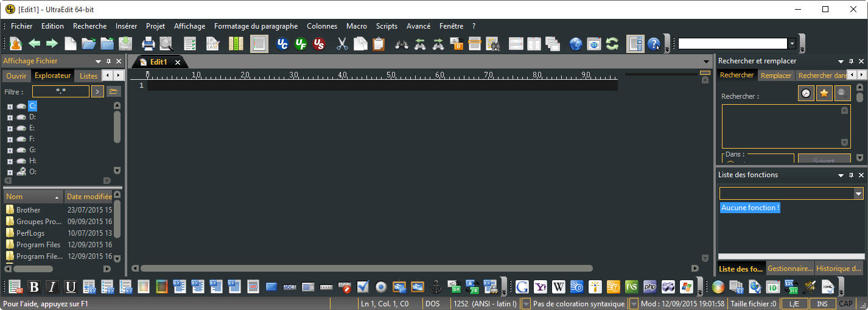868x310 pixels.
Task: Open the document tab list dropdown arrow
Action: click(x=706, y=62)
